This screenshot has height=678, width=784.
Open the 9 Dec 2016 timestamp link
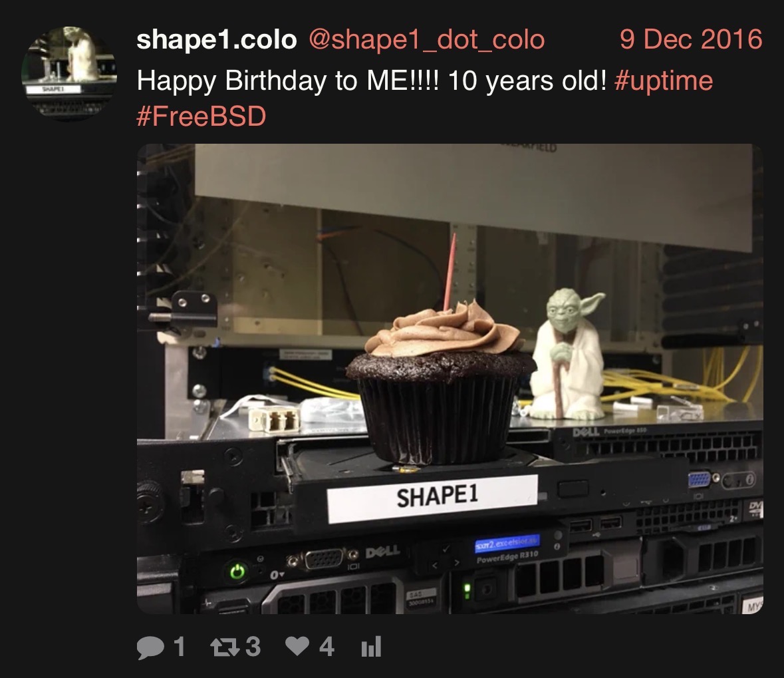click(x=691, y=39)
